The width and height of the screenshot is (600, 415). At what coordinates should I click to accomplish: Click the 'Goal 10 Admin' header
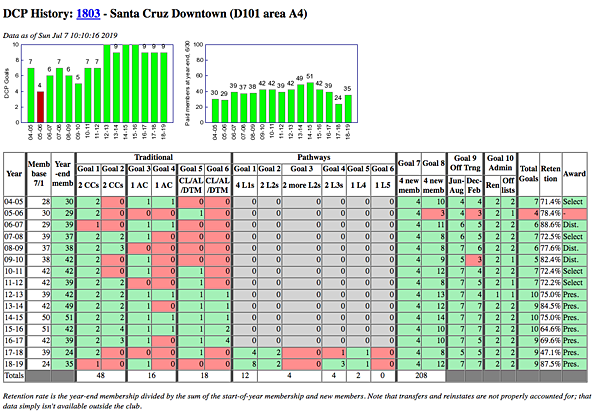(500, 163)
